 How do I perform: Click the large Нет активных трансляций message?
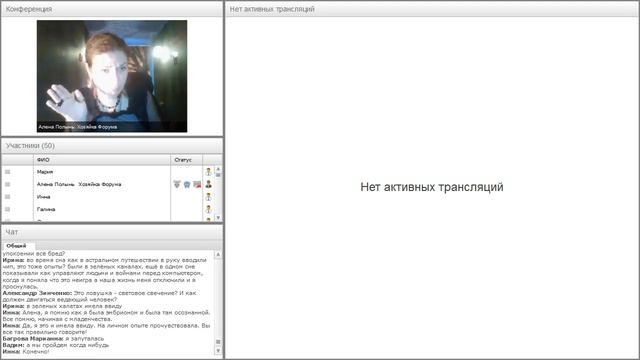[432, 187]
